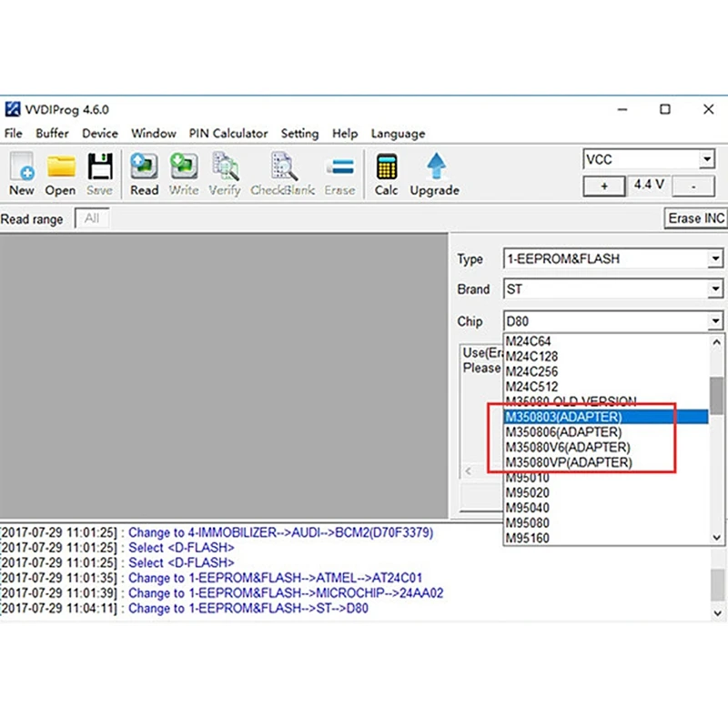Click the chip list scrollbar thumb

click(x=716, y=396)
